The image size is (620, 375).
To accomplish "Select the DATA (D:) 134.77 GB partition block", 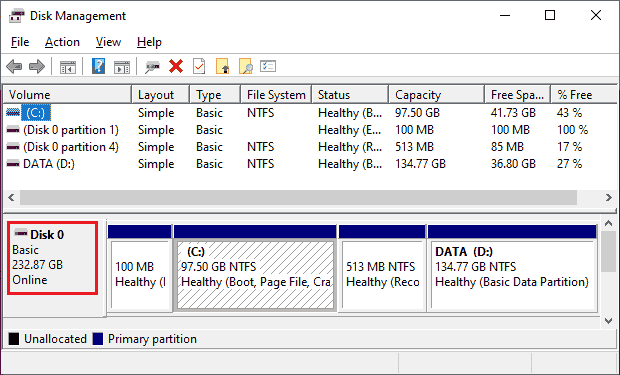I will (512, 269).
